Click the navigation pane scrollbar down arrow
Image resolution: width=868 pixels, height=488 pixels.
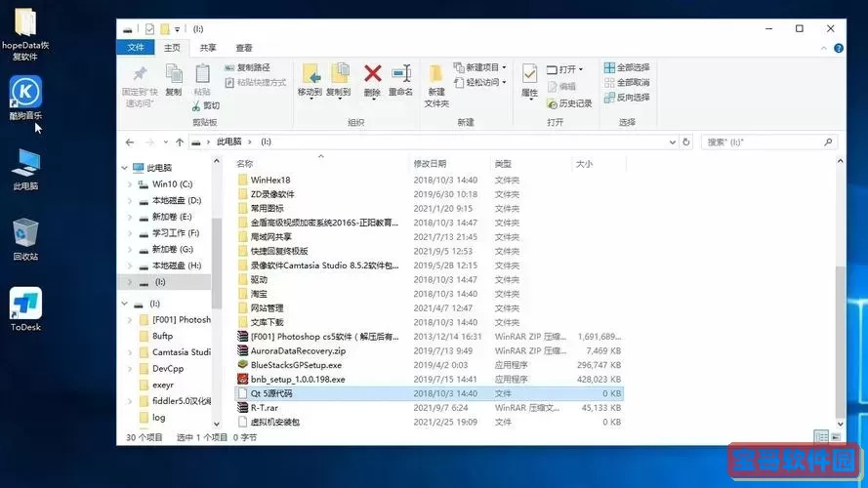click(x=217, y=424)
